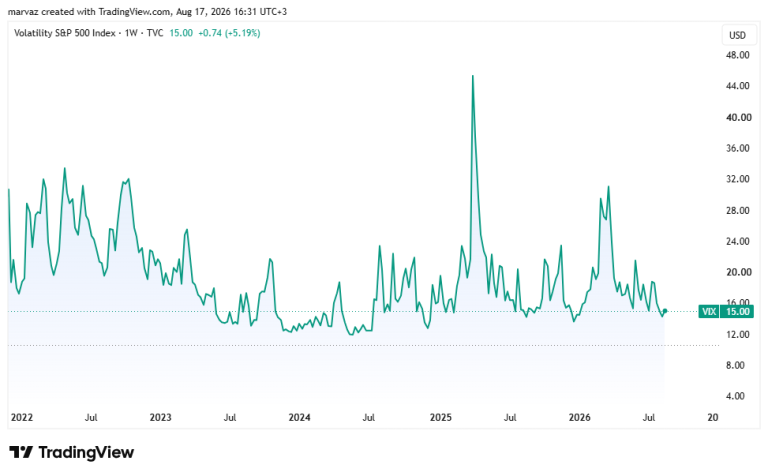Click the 15.00 current value tag
Screen dimensions: 768x476
pyautogui.click(x=737, y=311)
